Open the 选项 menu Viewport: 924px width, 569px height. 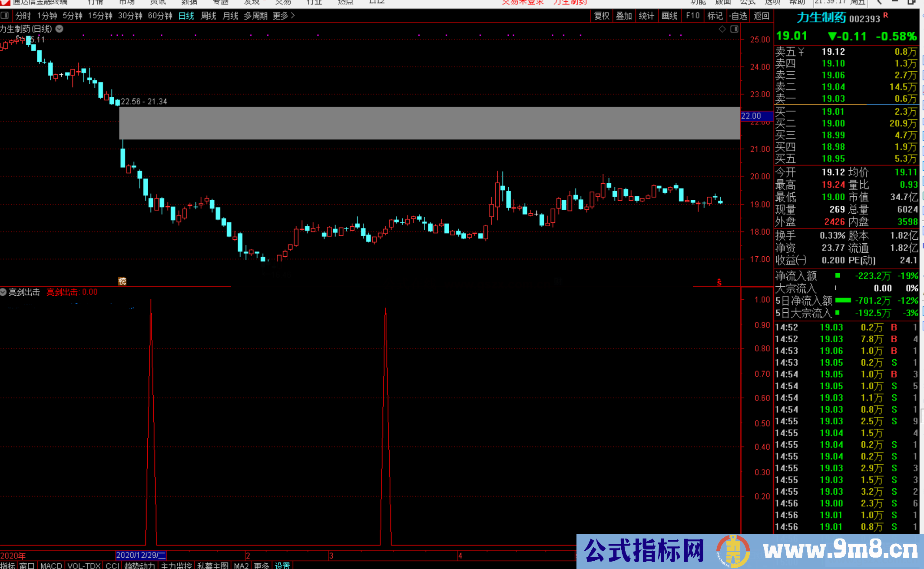coord(772,2)
